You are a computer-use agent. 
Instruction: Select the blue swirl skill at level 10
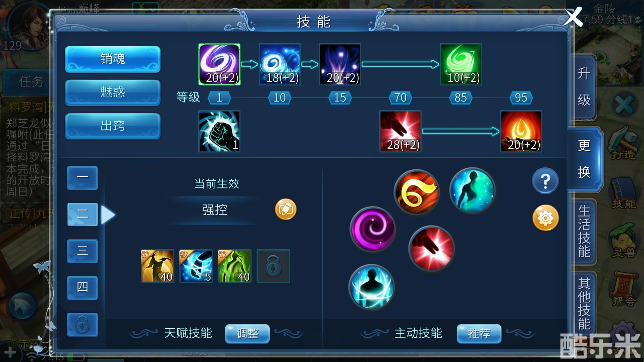pos(280,64)
